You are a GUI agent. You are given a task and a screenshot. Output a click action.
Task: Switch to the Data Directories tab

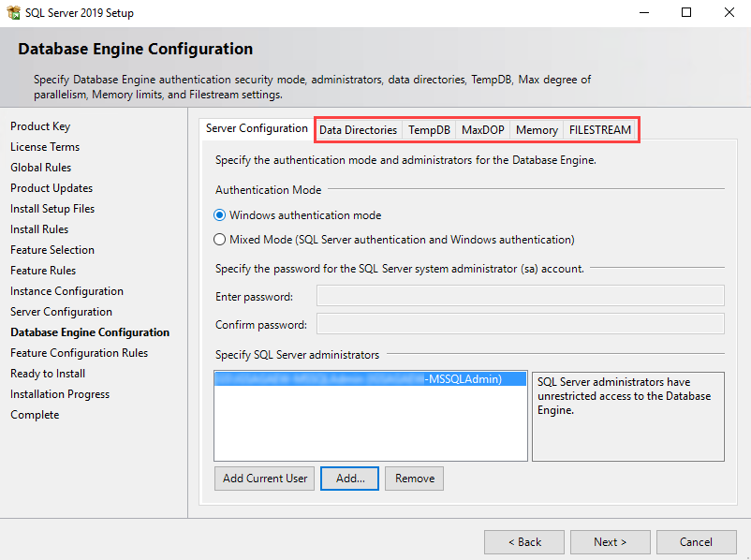point(358,130)
